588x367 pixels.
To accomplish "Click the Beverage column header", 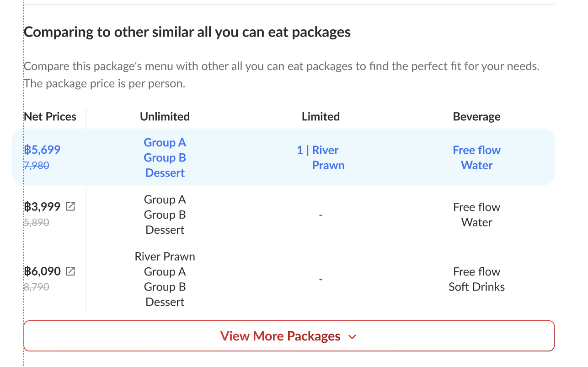I will click(x=476, y=117).
